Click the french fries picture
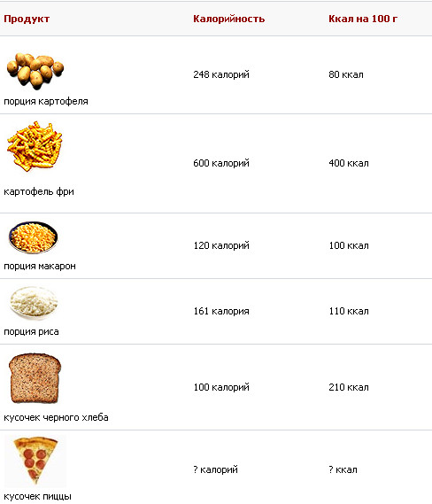Image resolution: width=432 pixels, height=504 pixels. click(x=35, y=146)
